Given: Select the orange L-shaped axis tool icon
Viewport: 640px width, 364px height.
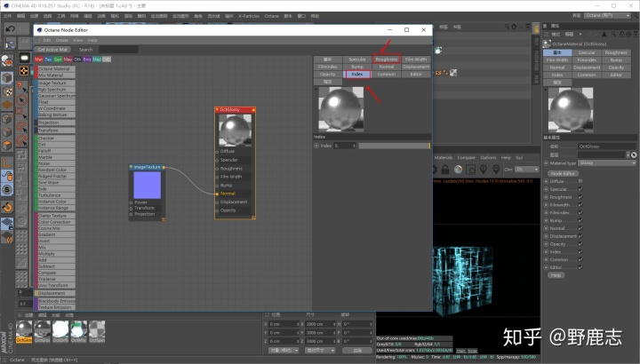Looking at the screenshot, I should point(7,162).
